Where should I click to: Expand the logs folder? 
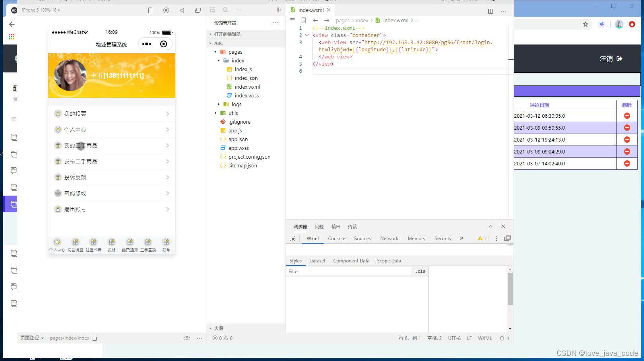(x=219, y=105)
